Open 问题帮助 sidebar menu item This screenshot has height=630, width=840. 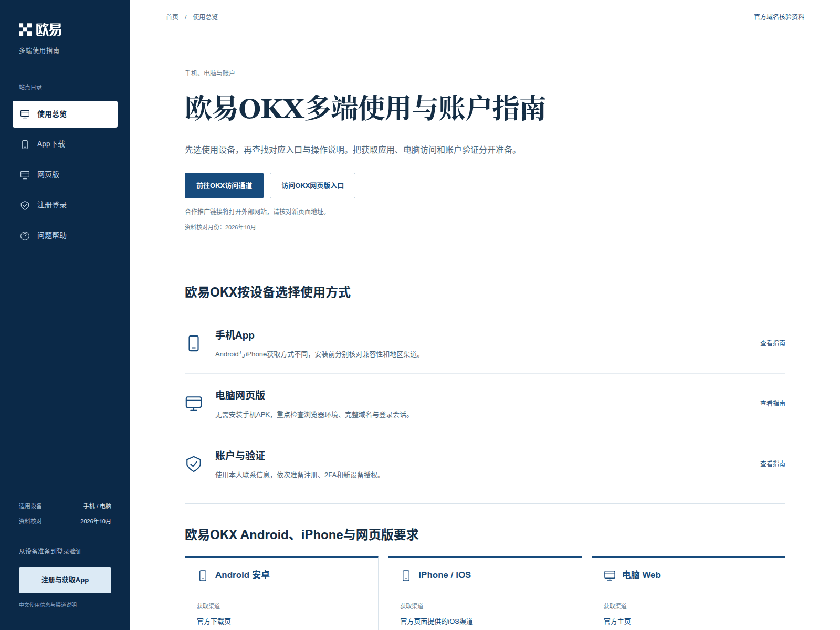[x=65, y=236]
